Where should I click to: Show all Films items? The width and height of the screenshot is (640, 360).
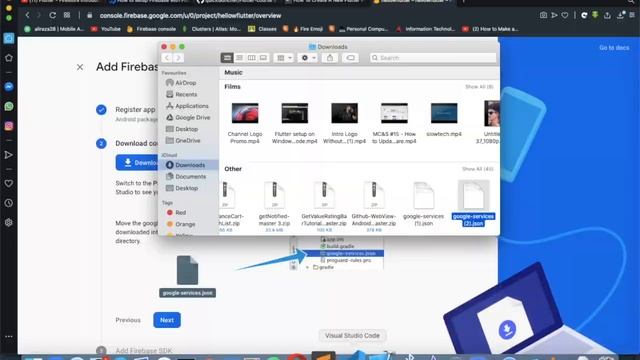point(479,87)
